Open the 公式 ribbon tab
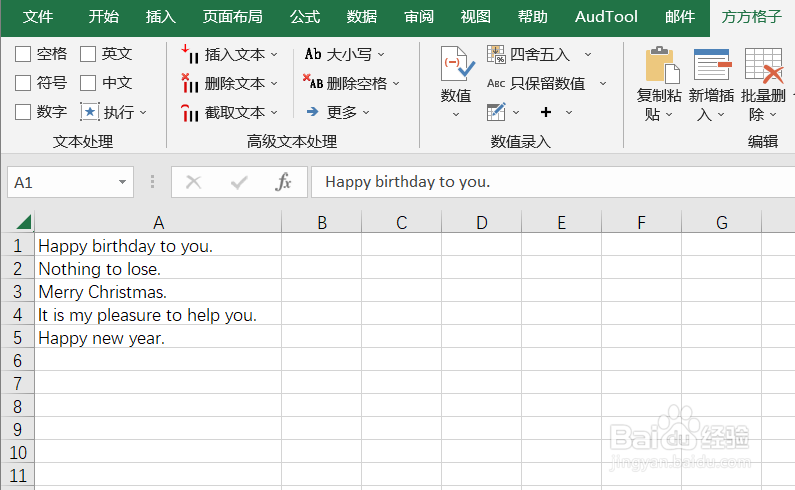The width and height of the screenshot is (795, 490). (305, 17)
